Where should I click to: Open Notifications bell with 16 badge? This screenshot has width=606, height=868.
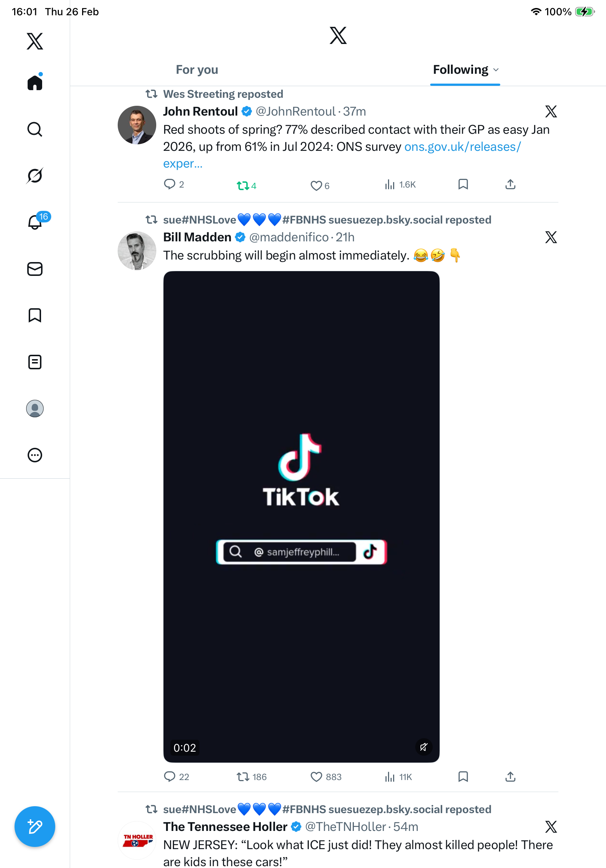tap(35, 222)
